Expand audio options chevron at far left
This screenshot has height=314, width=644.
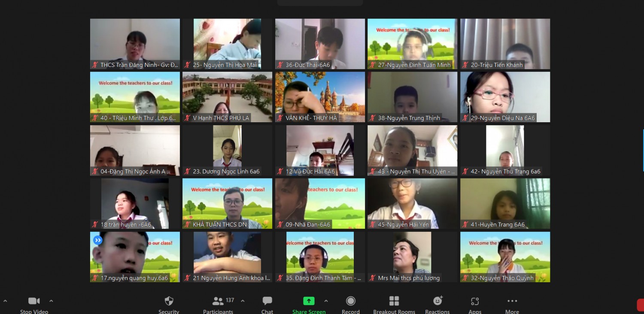click(x=5, y=301)
